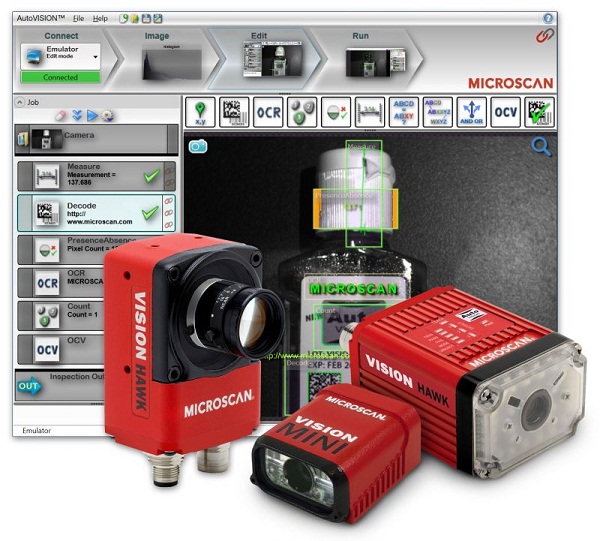Click the blue double down-arrow icon
Viewport: 600px width, 541px height.
pyautogui.click(x=77, y=116)
